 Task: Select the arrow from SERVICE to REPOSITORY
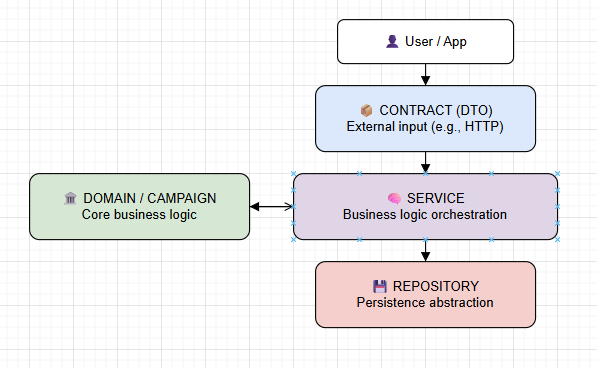coord(425,251)
